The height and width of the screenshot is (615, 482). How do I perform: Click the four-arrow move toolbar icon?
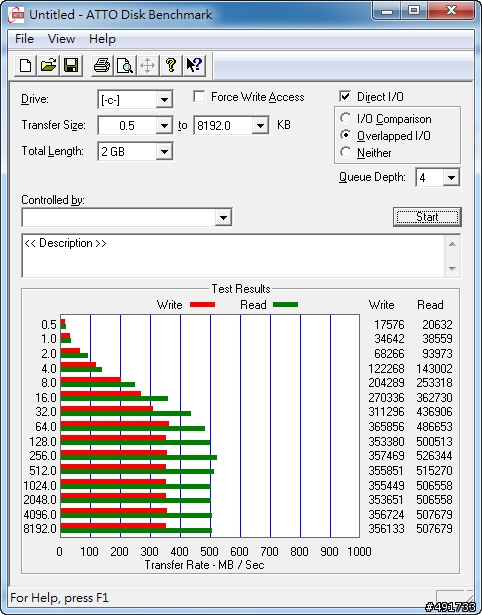(147, 65)
